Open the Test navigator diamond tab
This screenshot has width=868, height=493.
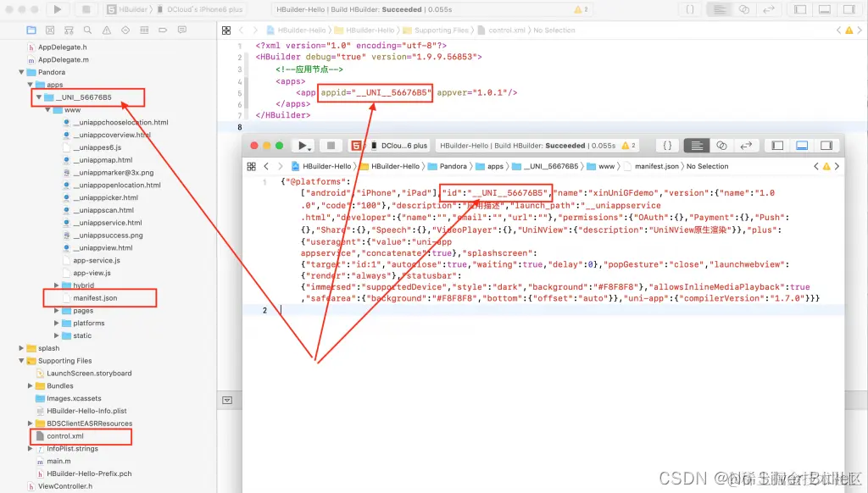click(x=125, y=30)
